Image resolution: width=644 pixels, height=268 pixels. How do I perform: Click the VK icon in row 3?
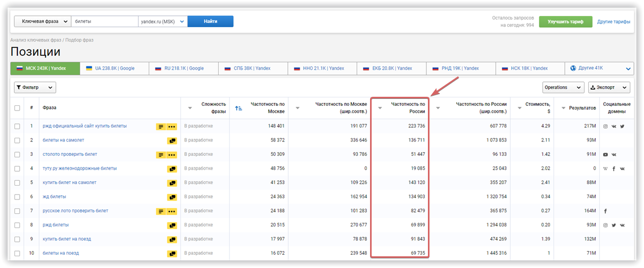pos(614,155)
